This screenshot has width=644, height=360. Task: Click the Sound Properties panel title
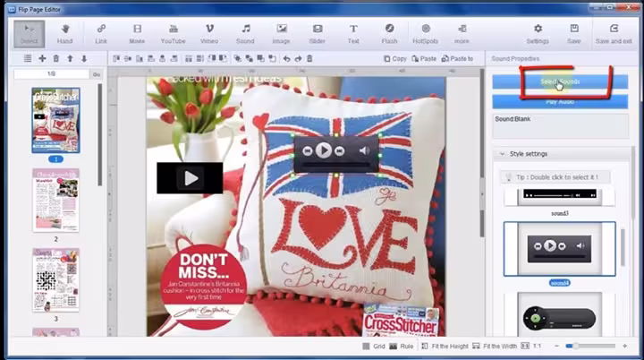[515, 59]
